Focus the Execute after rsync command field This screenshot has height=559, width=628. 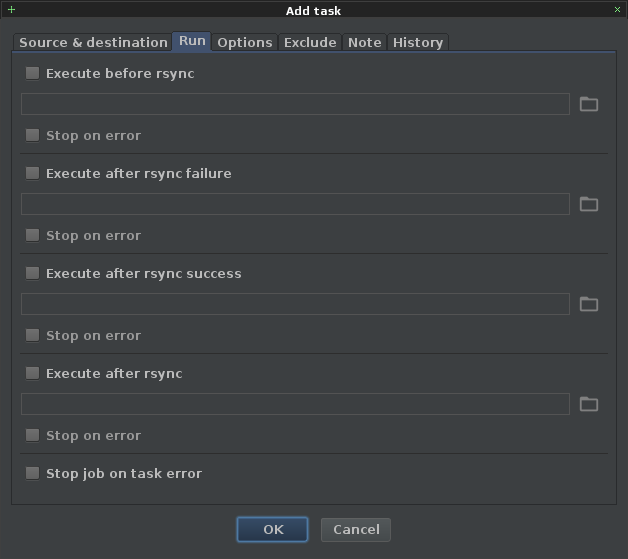tap(295, 404)
